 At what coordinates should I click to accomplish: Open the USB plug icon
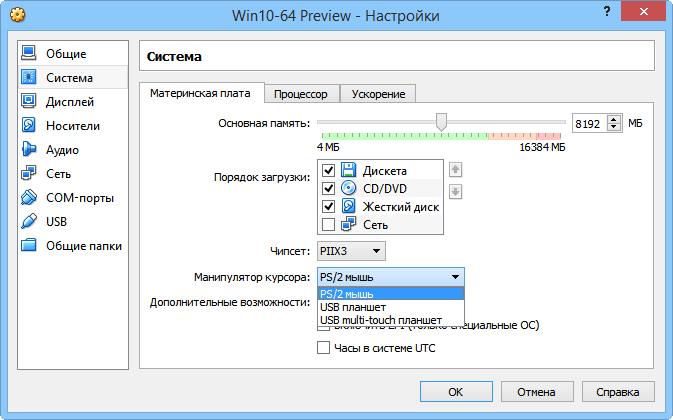(x=29, y=221)
